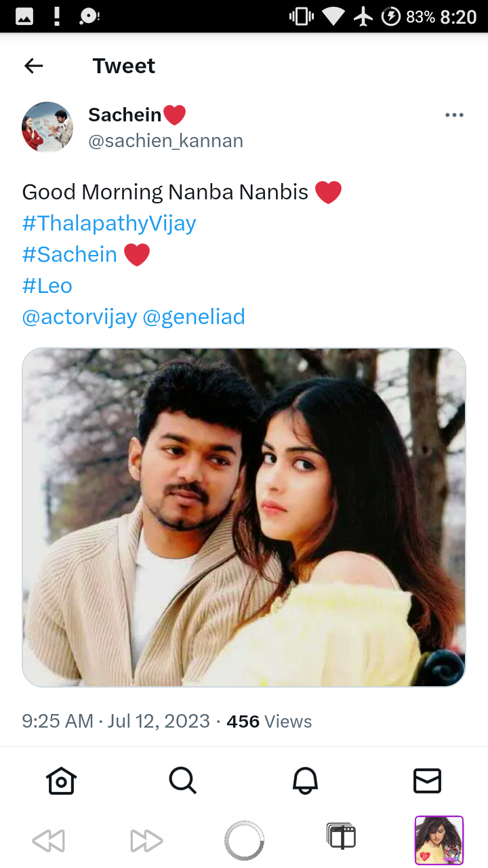Open the Notifications bell icon
The width and height of the screenshot is (488, 868).
[305, 781]
